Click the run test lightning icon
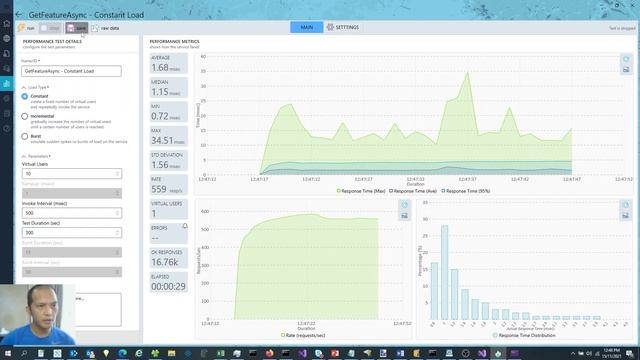Screen dimensions: 640x360 click(x=21, y=28)
